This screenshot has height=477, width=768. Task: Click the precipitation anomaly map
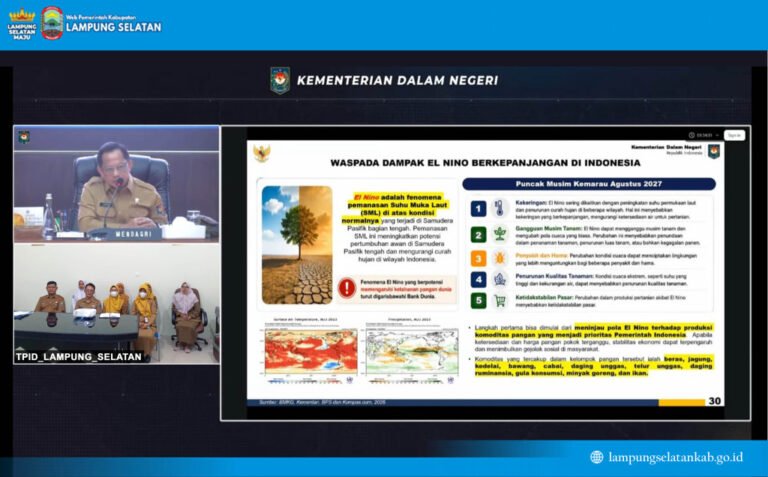pyautogui.click(x=412, y=351)
